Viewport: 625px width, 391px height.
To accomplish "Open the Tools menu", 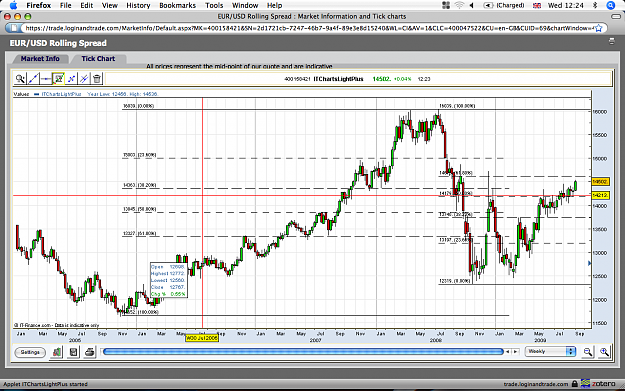I will pos(214,5).
